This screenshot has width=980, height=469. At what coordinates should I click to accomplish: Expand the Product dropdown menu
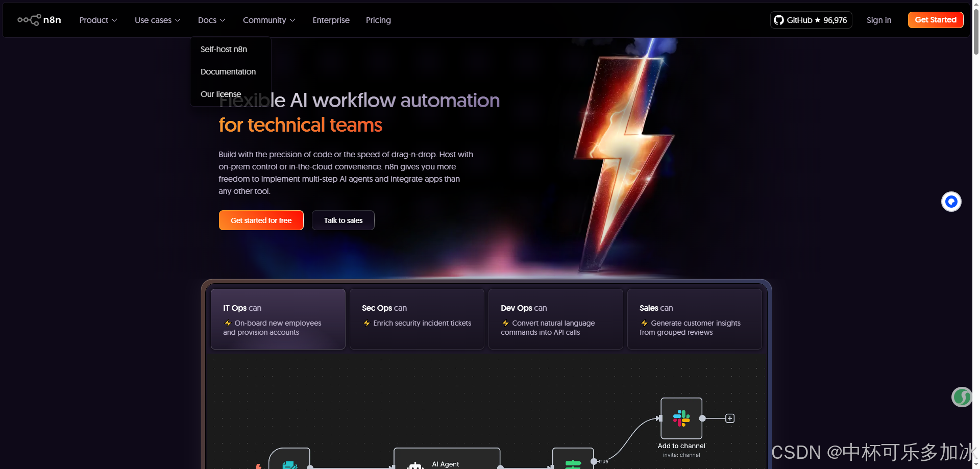click(98, 20)
